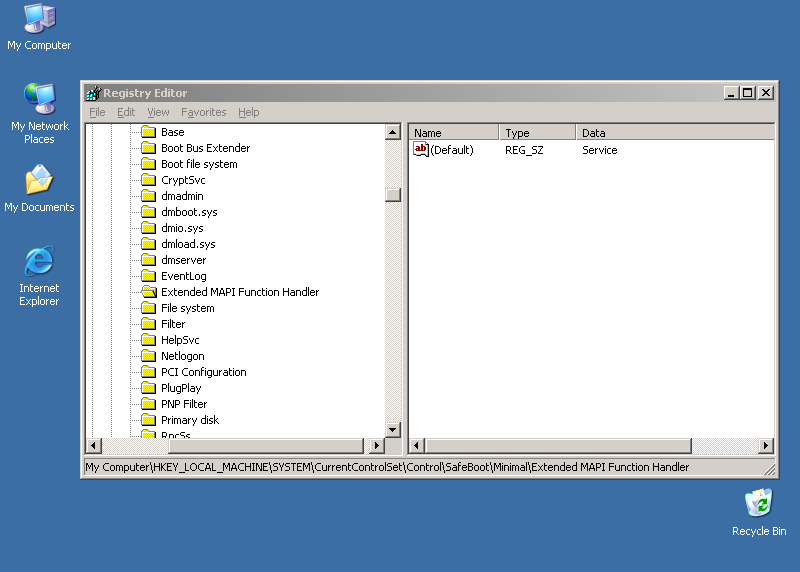Click the Boot file system folder icon
The width and height of the screenshot is (800, 572).
148,164
